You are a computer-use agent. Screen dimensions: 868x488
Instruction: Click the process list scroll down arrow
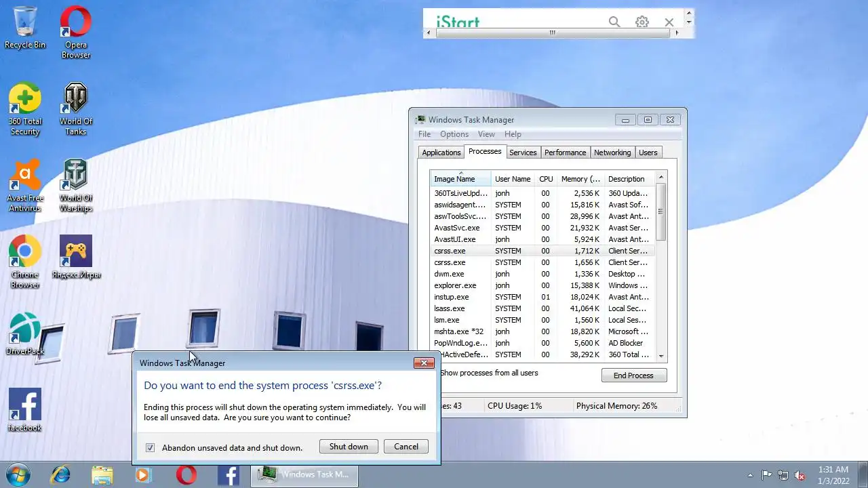pos(661,355)
